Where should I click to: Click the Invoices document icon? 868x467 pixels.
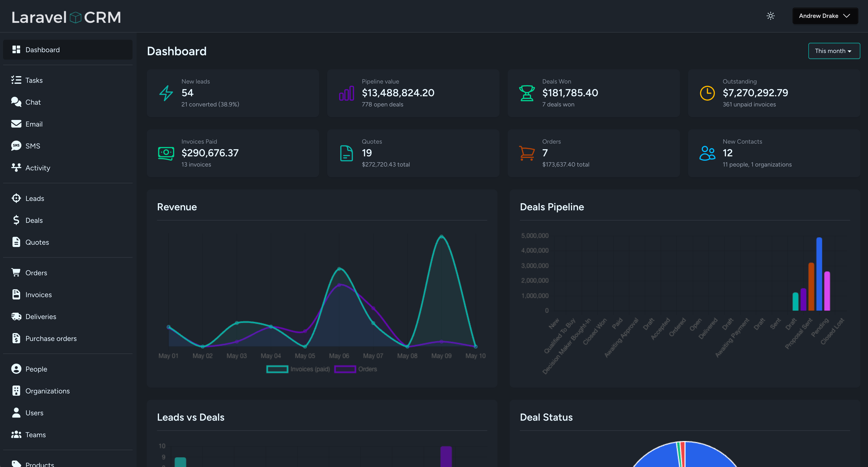pos(16,294)
